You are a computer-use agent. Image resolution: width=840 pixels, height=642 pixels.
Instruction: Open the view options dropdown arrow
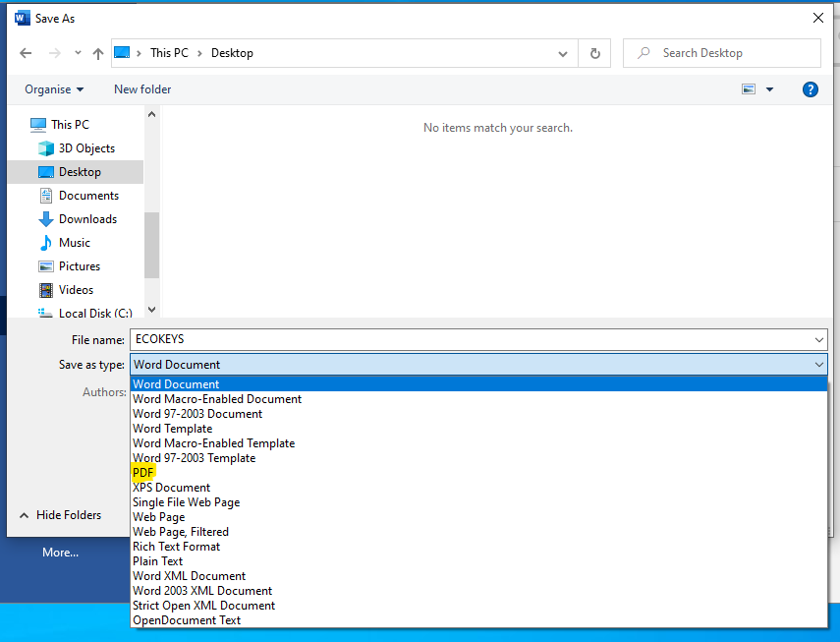click(x=770, y=89)
